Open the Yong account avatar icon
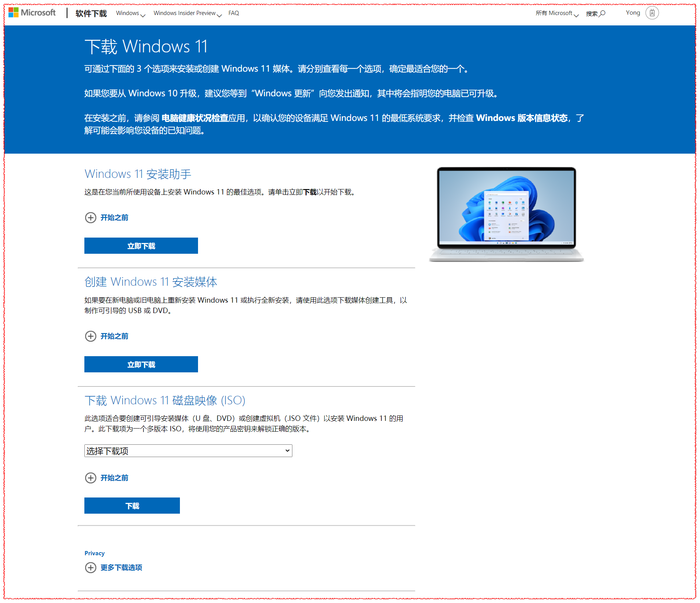The height and width of the screenshot is (603, 700). click(652, 13)
